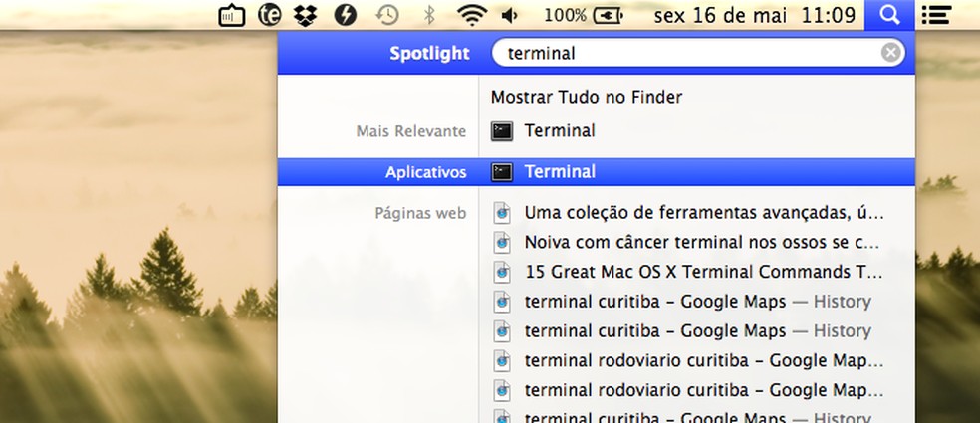Click the Time Machine clock icon
This screenshot has height=423, width=980.
pos(387,15)
